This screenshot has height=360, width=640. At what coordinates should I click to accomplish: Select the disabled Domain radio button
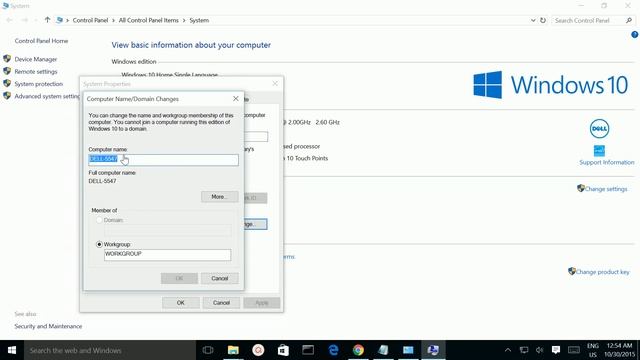(99, 220)
